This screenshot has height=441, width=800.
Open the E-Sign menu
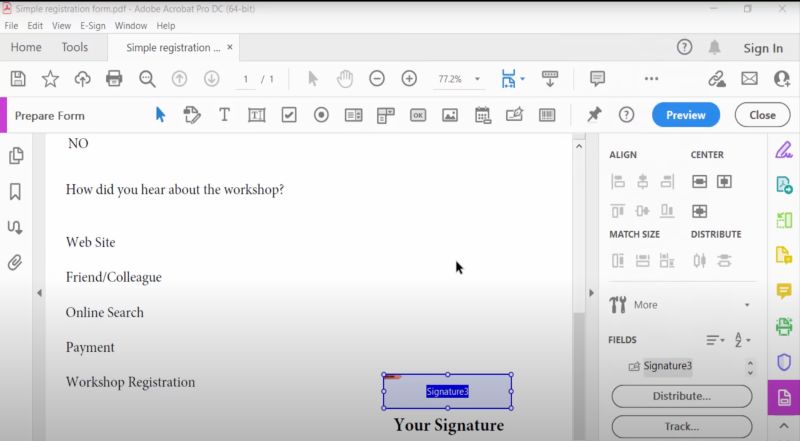click(x=92, y=25)
